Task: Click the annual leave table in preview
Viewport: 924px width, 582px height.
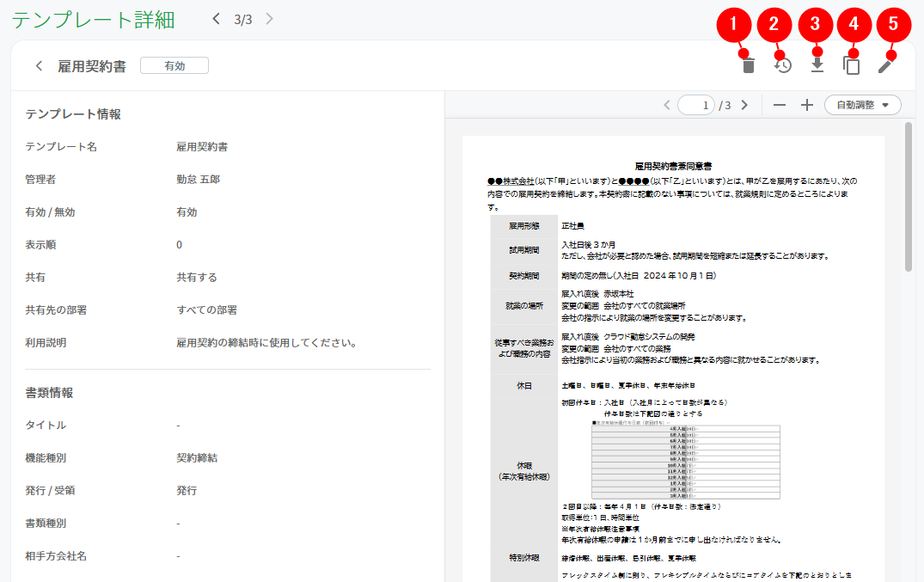Action: pyautogui.click(x=685, y=462)
